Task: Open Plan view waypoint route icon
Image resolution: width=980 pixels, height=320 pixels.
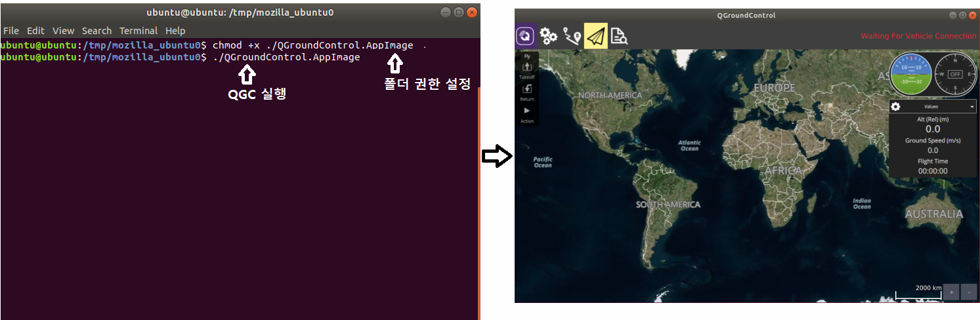Action: click(x=572, y=37)
